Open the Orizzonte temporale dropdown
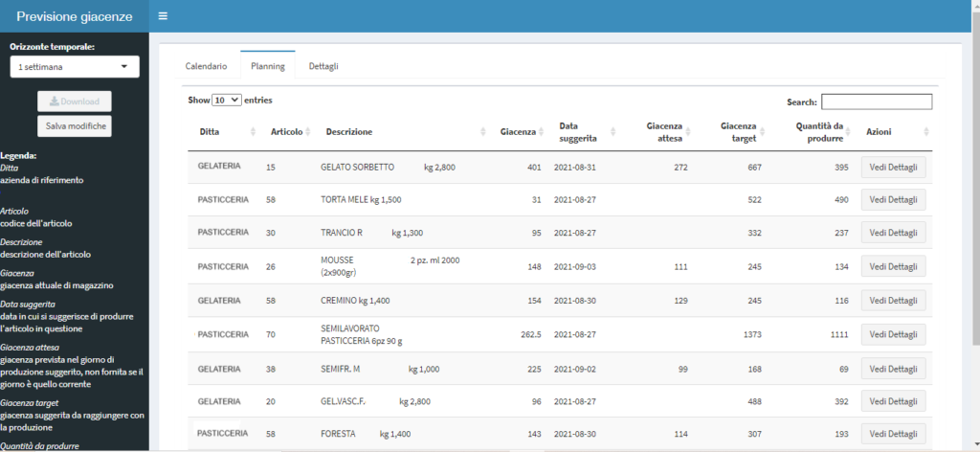Image resolution: width=980 pixels, height=452 pixels. (x=74, y=67)
